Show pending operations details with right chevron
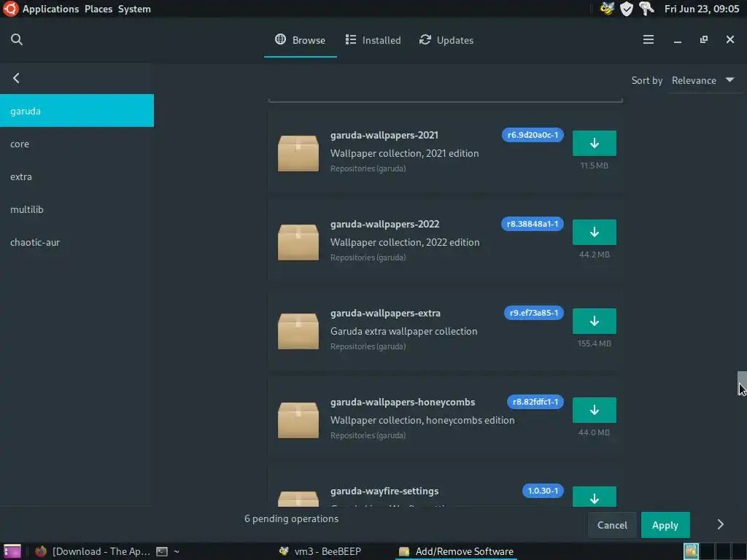Screen dimensions: 747x560 click(x=720, y=525)
